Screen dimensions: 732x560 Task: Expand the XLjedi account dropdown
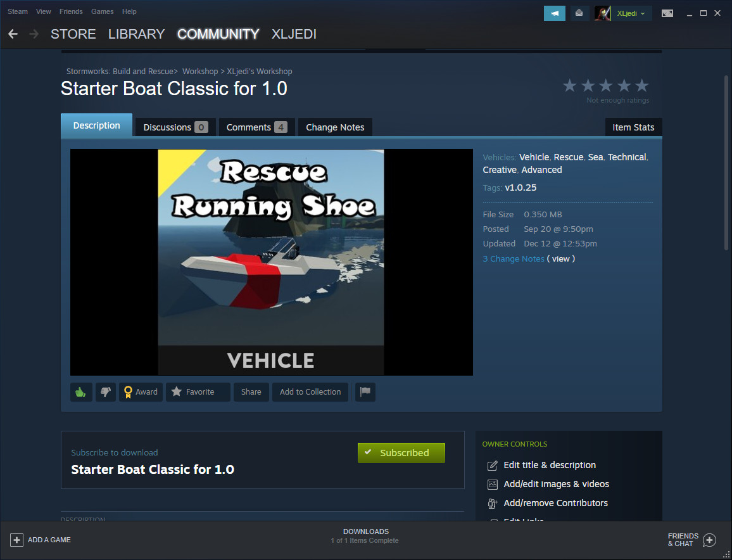631,13
